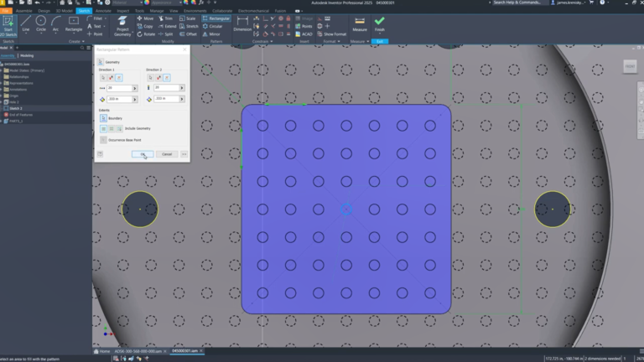The height and width of the screenshot is (362, 644).
Task: Click the Start 2D Sketch tool
Action: (8, 26)
